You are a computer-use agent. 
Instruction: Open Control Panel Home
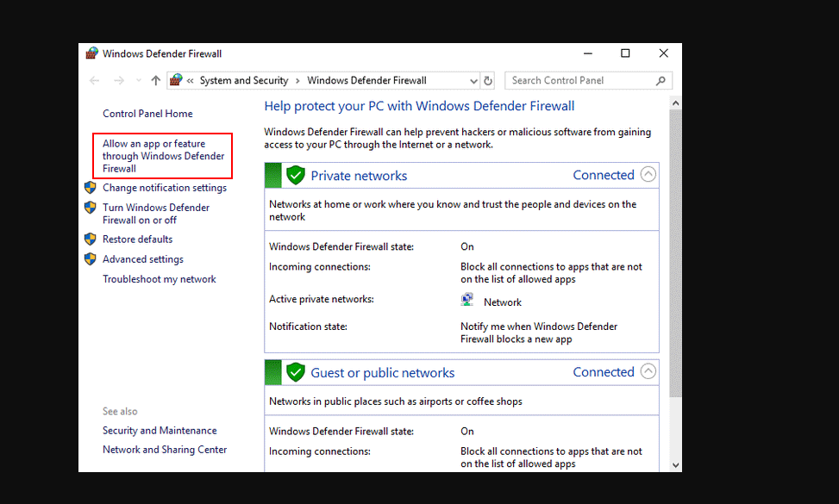[x=147, y=114]
